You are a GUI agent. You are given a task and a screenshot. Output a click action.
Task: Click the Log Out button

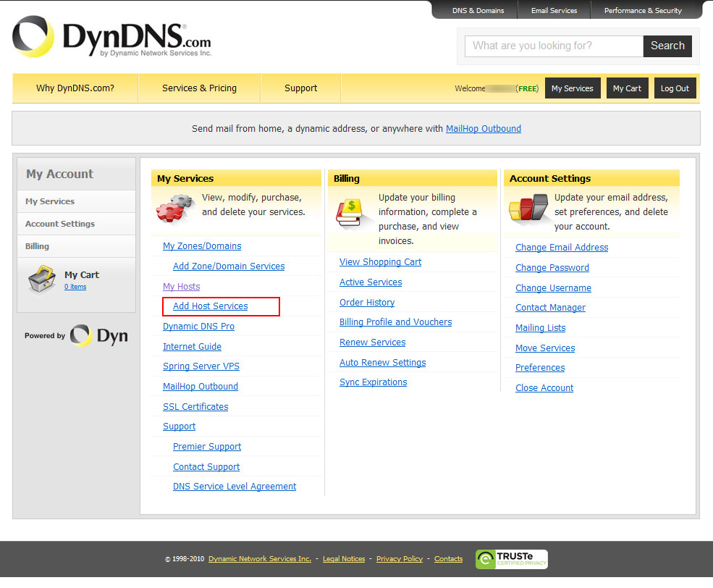pyautogui.click(x=675, y=88)
